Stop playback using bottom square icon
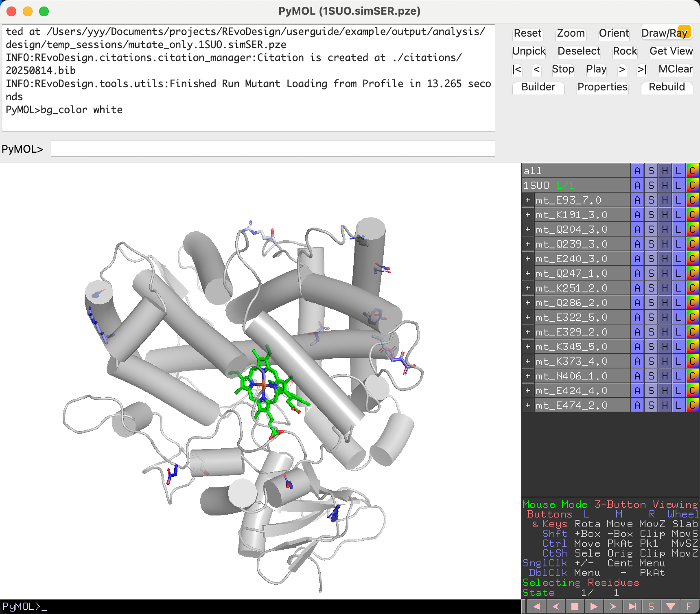This screenshot has height=614, width=700. 575,606
